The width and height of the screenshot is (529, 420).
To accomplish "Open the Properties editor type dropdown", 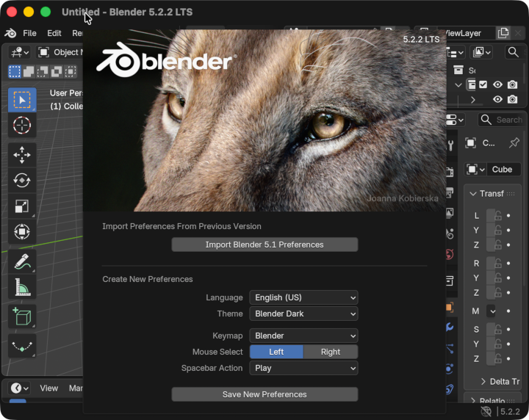I will (456, 120).
